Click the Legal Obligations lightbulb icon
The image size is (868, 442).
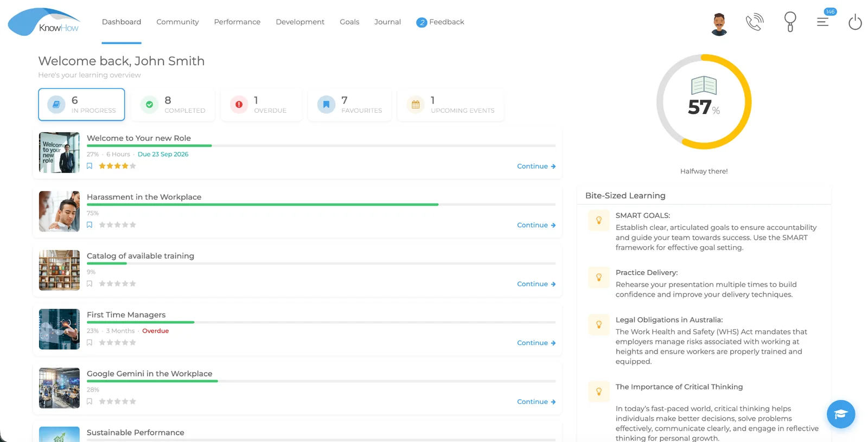[599, 324]
